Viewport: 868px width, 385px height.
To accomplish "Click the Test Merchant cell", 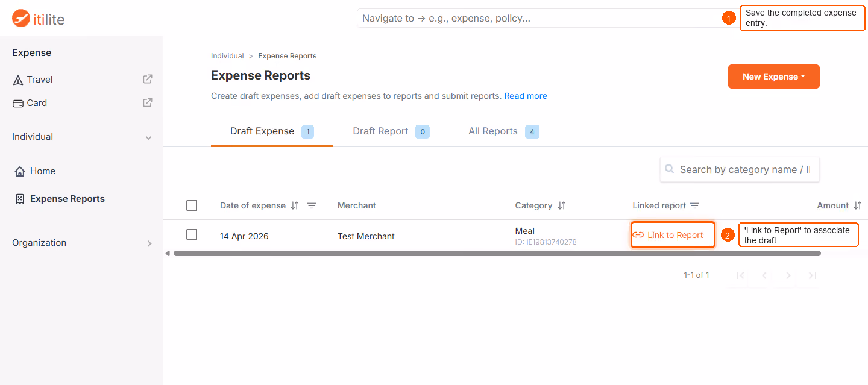I will tap(366, 236).
